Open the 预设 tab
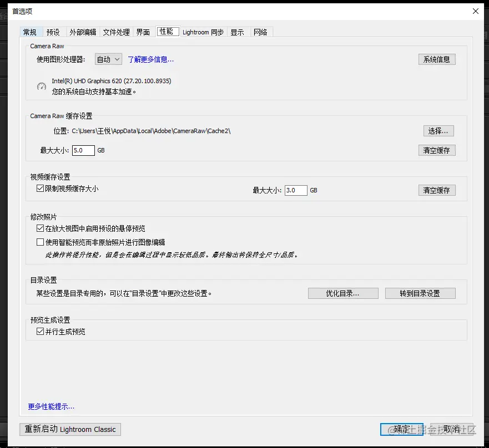The image size is (489, 448). pyautogui.click(x=53, y=32)
